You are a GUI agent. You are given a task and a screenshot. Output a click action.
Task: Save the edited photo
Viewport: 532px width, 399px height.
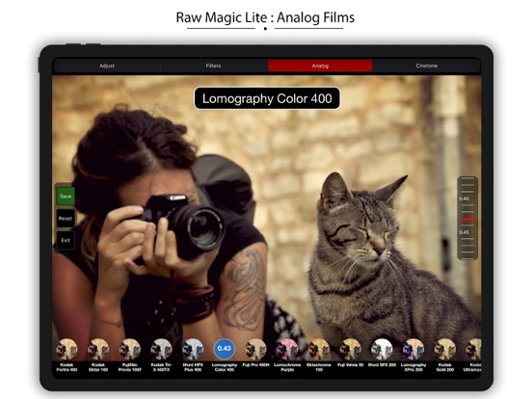coord(66,196)
